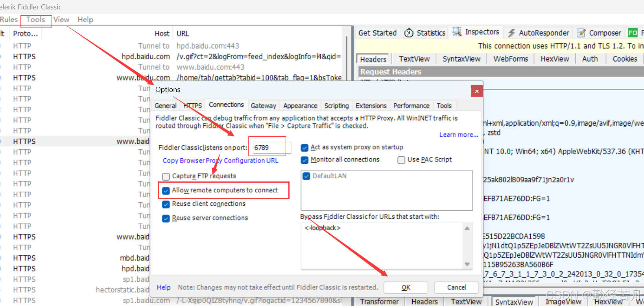The width and height of the screenshot is (644, 306).
Task: Open the Rules menu
Action: (x=9, y=20)
